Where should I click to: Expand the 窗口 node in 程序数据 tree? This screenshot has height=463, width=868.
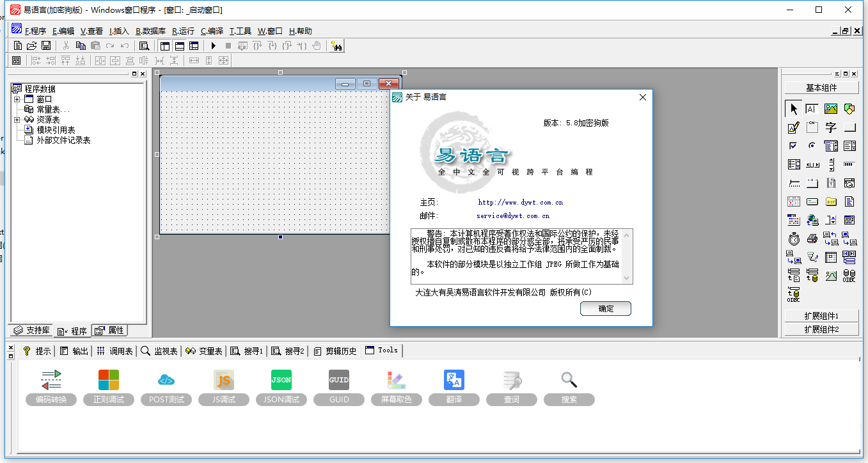pyautogui.click(x=16, y=99)
